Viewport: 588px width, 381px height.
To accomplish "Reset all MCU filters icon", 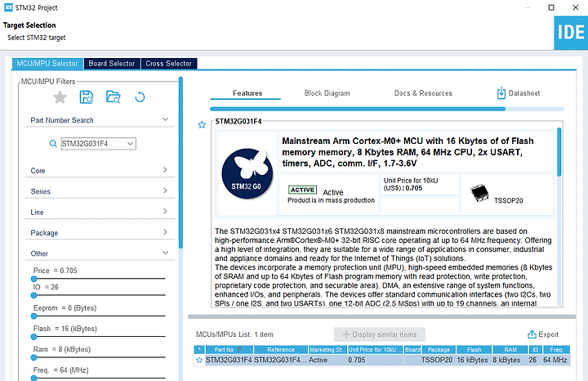I will coord(140,97).
